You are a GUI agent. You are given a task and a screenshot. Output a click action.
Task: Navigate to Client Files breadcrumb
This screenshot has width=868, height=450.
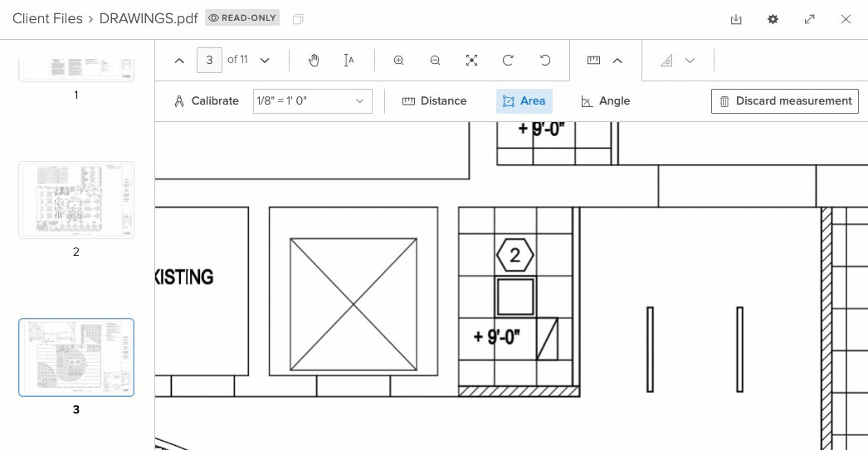(x=47, y=18)
